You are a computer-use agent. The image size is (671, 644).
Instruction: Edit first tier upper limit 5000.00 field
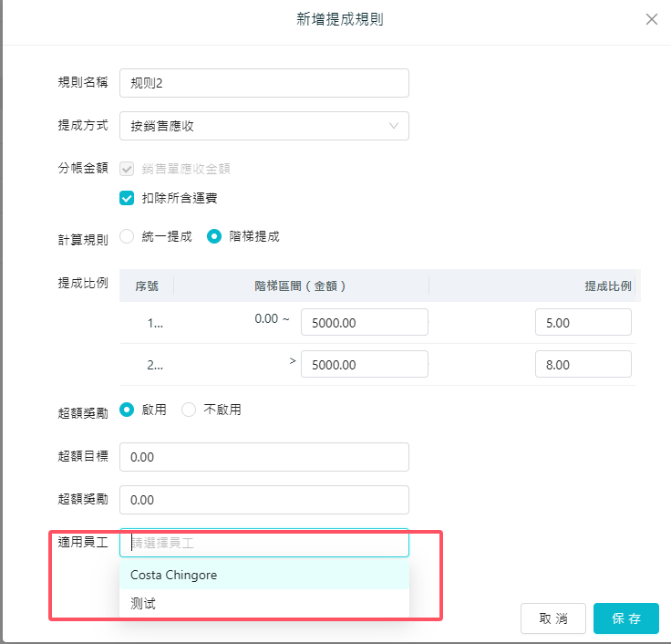click(364, 322)
